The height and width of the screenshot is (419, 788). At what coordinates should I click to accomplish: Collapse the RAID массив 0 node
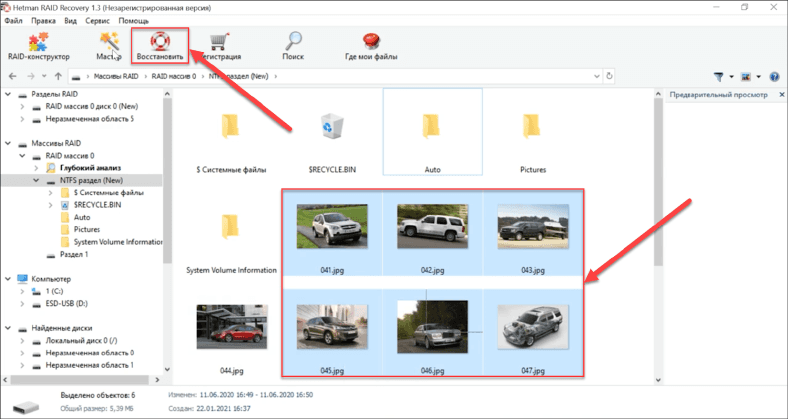(22, 156)
